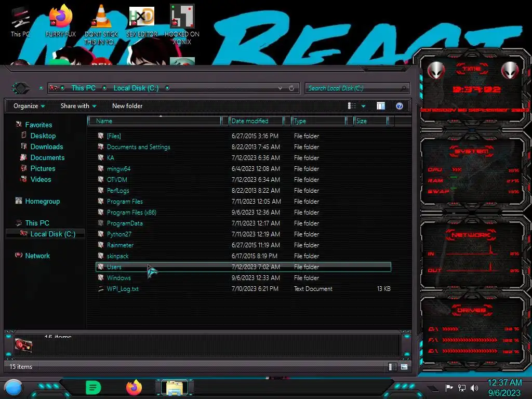Click Local Disk (C:) in the address breadcrumb
The width and height of the screenshot is (532, 399).
[x=136, y=88]
